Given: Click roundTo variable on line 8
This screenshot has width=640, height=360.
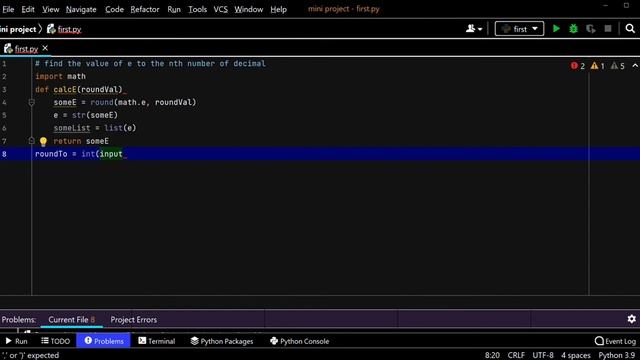Looking at the screenshot, I should (x=51, y=154).
